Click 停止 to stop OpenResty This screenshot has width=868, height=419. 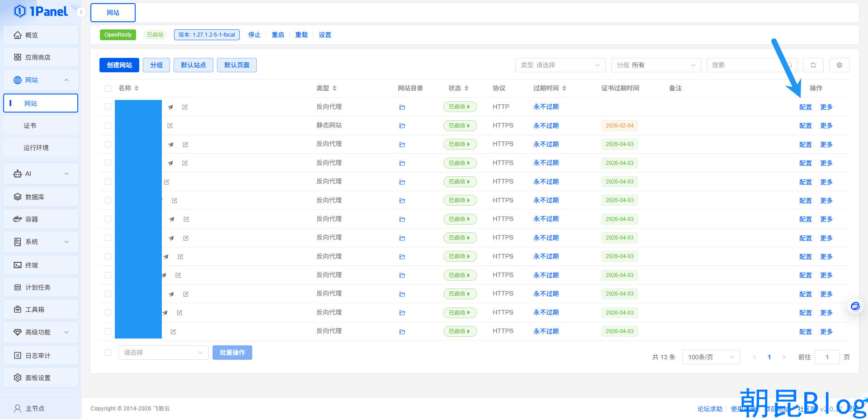coord(255,35)
